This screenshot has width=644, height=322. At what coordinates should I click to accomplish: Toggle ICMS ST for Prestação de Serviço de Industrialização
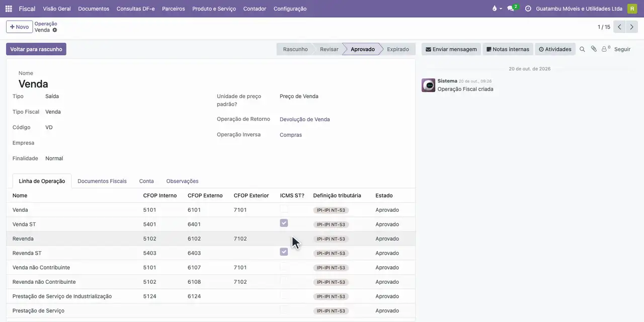(284, 295)
